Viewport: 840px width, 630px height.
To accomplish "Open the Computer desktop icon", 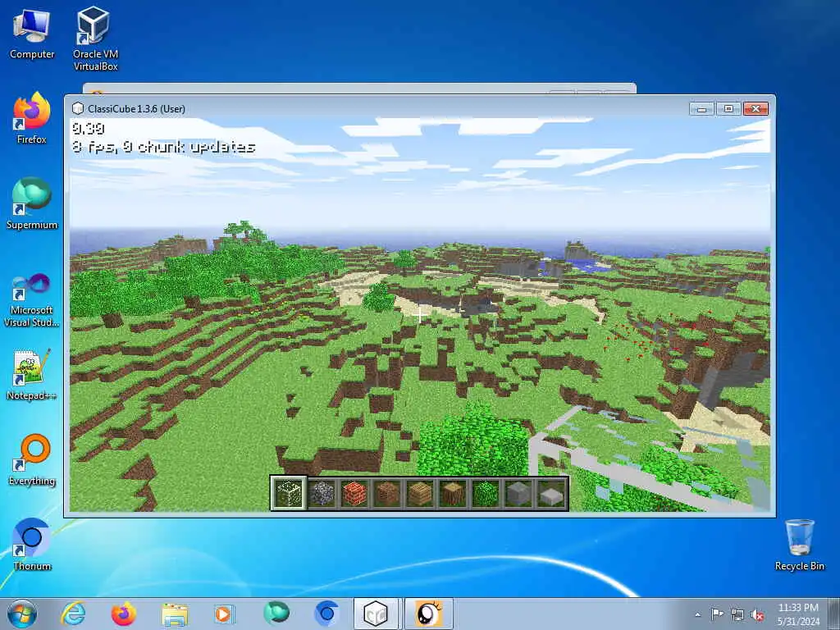I will [32, 34].
